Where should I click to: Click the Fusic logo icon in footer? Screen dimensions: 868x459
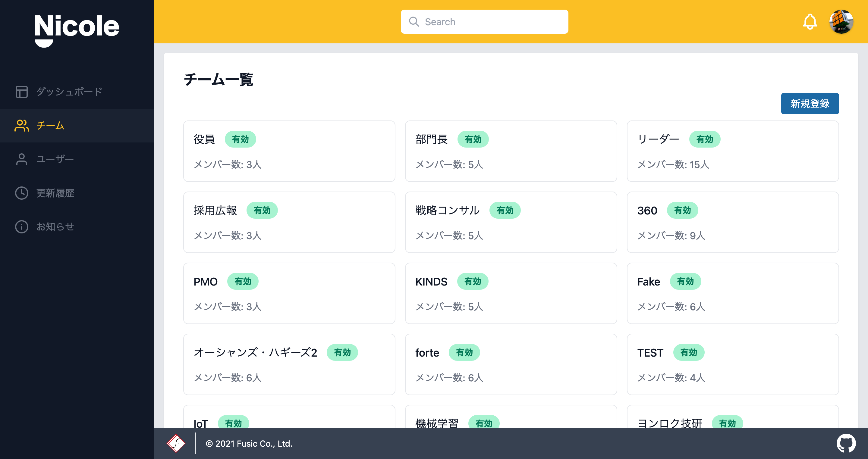pyautogui.click(x=176, y=443)
